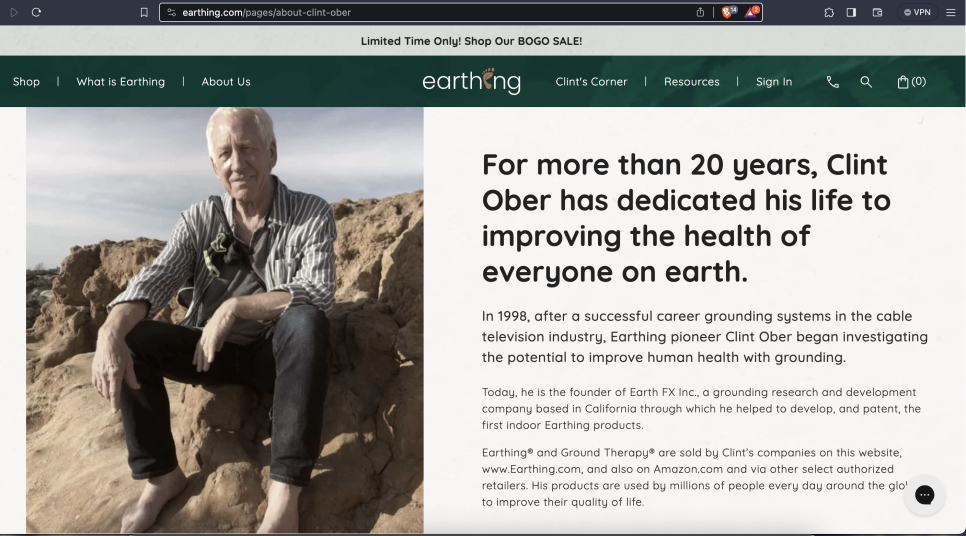Click the share icon in address bar
Viewport: 966px width, 536px height.
[700, 12]
